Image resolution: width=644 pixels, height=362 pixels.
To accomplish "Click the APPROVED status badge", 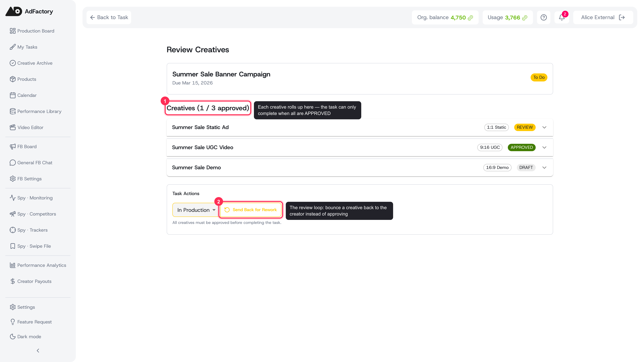I will (x=522, y=147).
